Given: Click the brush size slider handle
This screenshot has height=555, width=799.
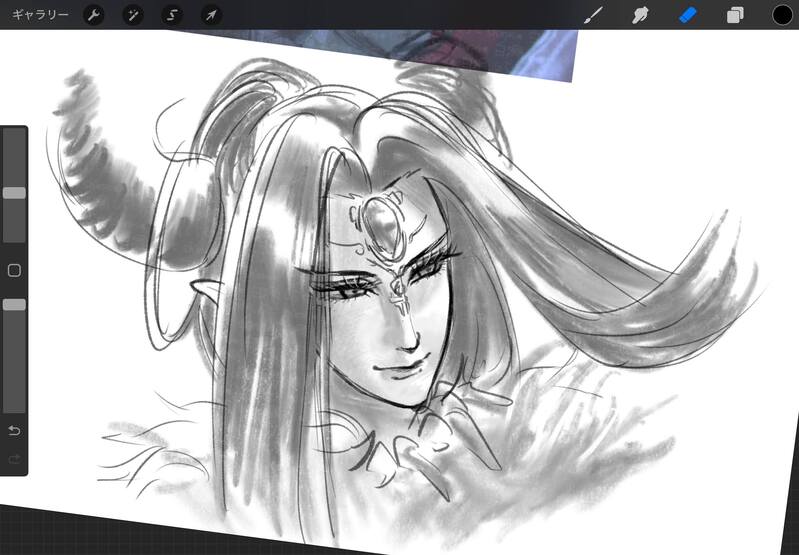Looking at the screenshot, I should click(x=14, y=193).
